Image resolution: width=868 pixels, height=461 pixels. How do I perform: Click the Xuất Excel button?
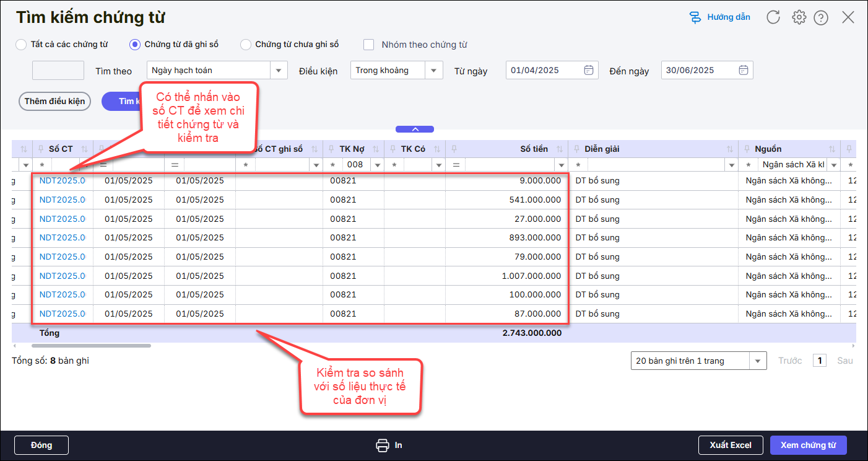pyautogui.click(x=731, y=445)
